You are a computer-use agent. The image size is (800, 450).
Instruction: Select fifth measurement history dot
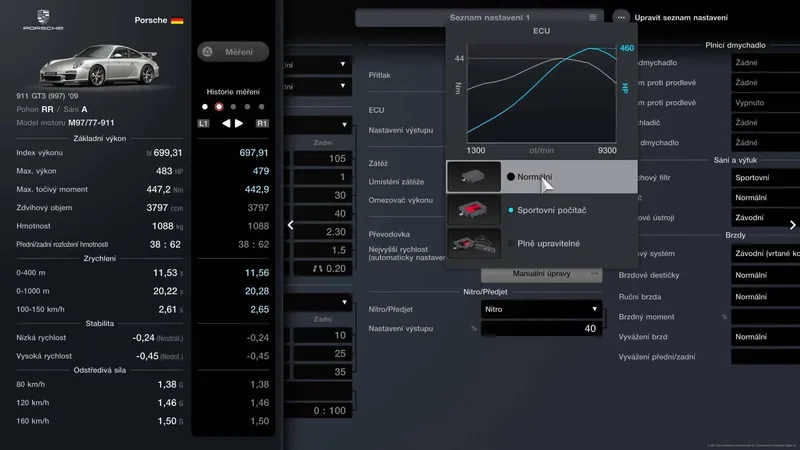coord(262,107)
